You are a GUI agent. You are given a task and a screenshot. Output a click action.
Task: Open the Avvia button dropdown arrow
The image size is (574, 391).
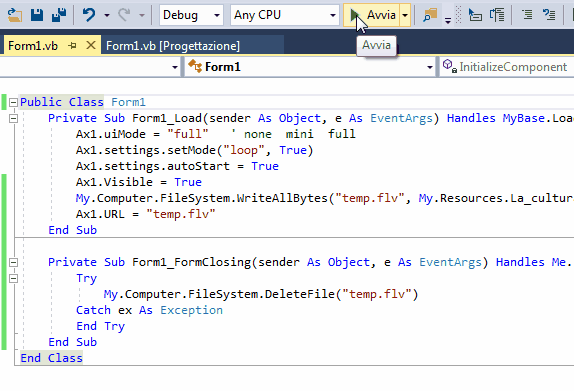(405, 15)
